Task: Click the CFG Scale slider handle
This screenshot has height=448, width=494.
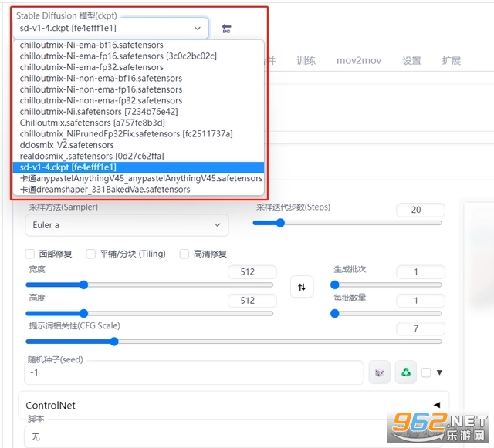Action: pos(114,342)
